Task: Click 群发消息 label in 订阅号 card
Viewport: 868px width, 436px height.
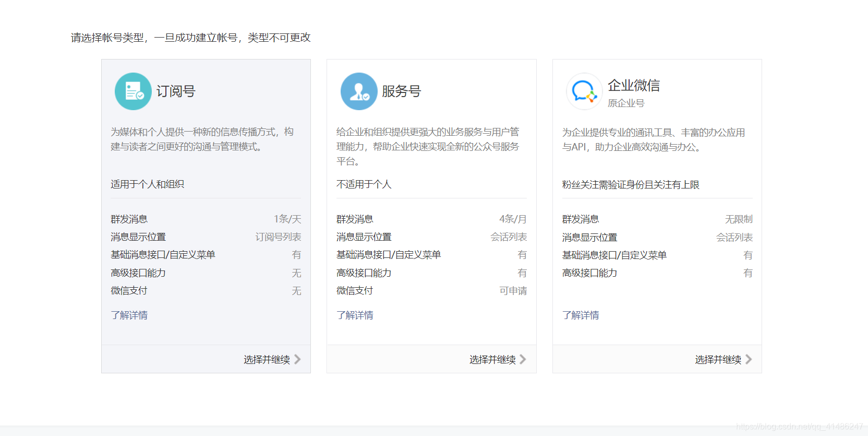Action: coord(129,219)
